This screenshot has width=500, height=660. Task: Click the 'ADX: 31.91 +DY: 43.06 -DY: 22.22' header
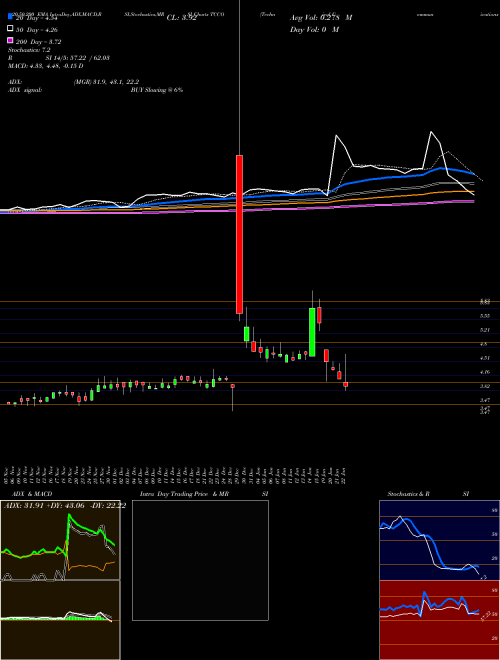65,506
